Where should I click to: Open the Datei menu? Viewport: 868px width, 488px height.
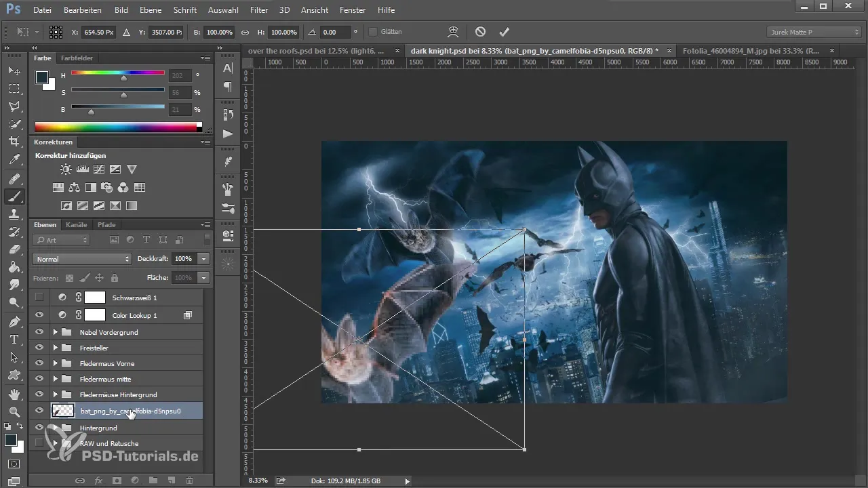(x=42, y=10)
